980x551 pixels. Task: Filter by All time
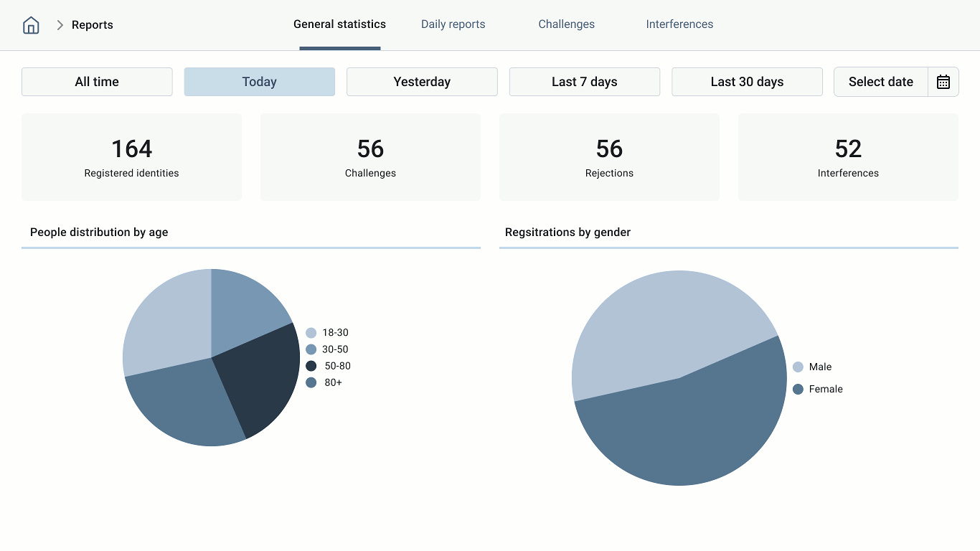coord(97,82)
